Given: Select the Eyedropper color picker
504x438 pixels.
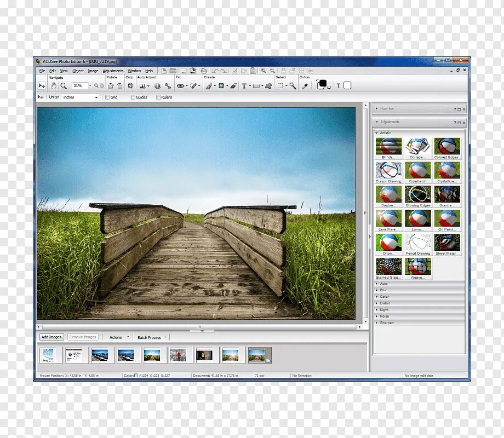Looking at the screenshot, I should 305,86.
